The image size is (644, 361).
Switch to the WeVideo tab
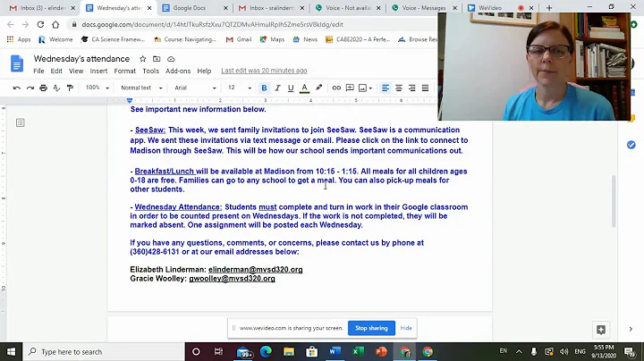click(x=500, y=8)
